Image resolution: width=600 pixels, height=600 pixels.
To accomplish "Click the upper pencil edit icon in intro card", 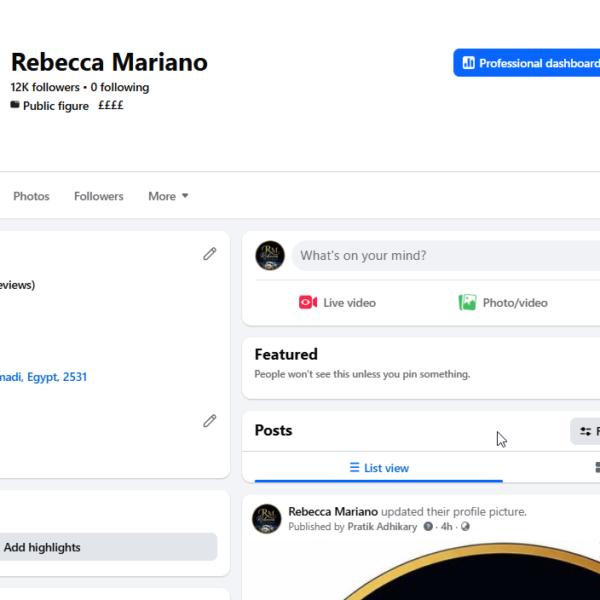I will [x=210, y=254].
